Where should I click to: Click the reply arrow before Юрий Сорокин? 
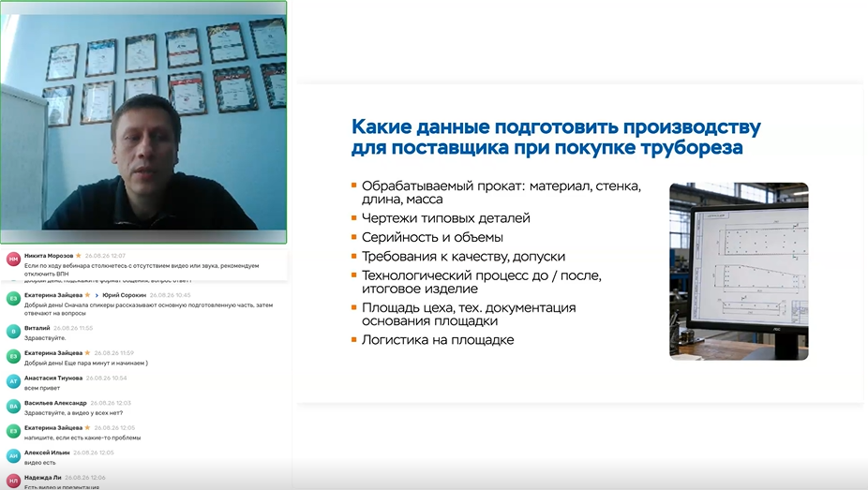[x=97, y=295]
